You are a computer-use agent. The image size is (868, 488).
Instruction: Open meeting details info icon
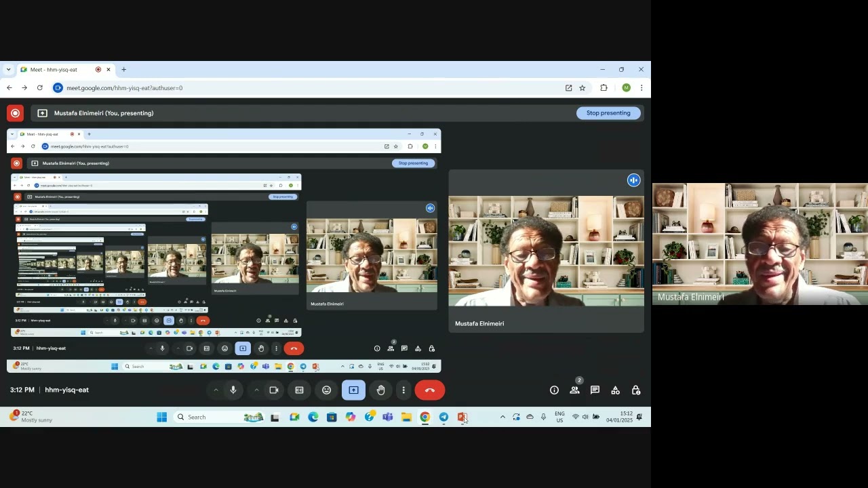(554, 390)
